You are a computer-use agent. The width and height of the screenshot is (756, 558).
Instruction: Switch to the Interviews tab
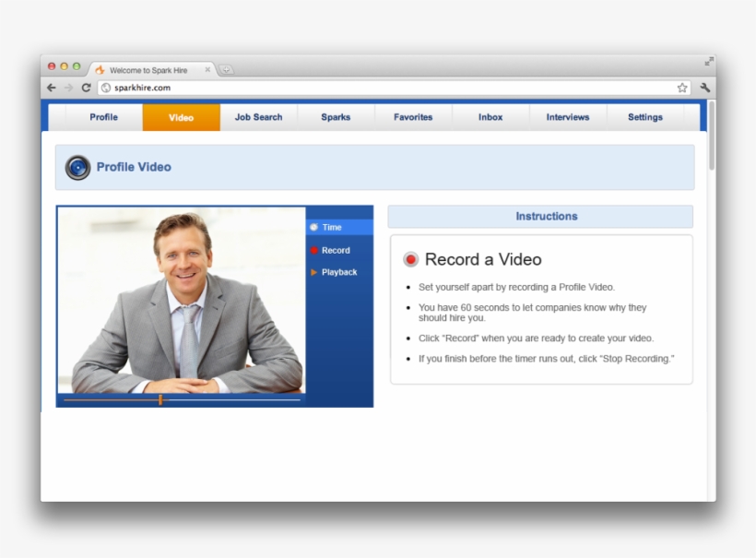[567, 117]
